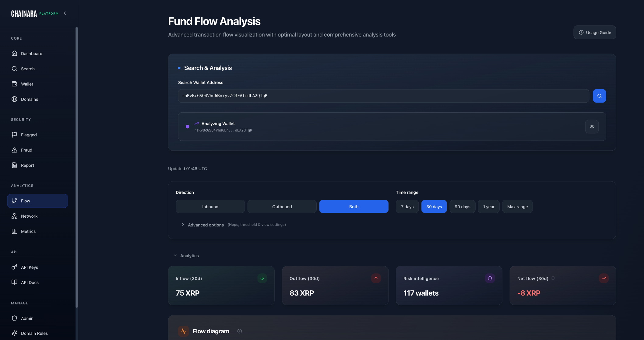Click the Report document icon

tap(14, 165)
